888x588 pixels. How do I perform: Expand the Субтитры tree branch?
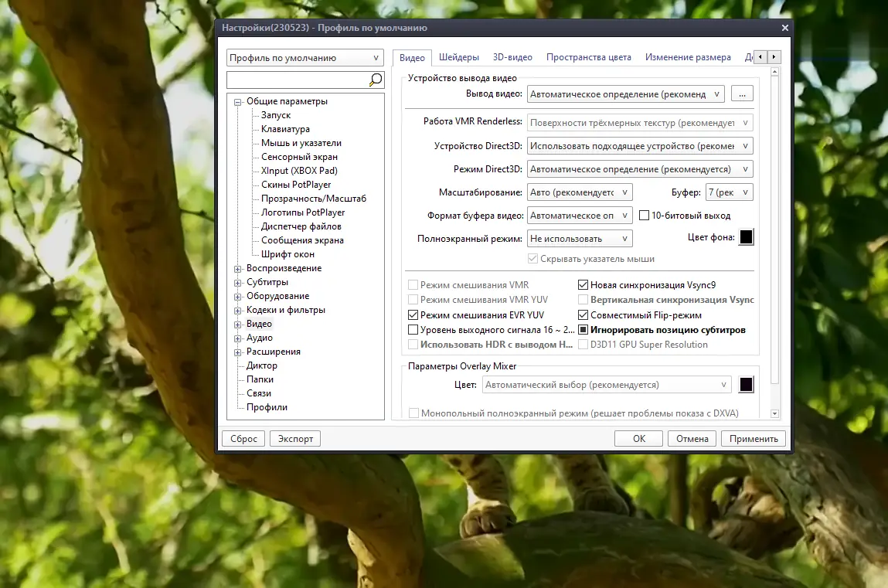237,282
